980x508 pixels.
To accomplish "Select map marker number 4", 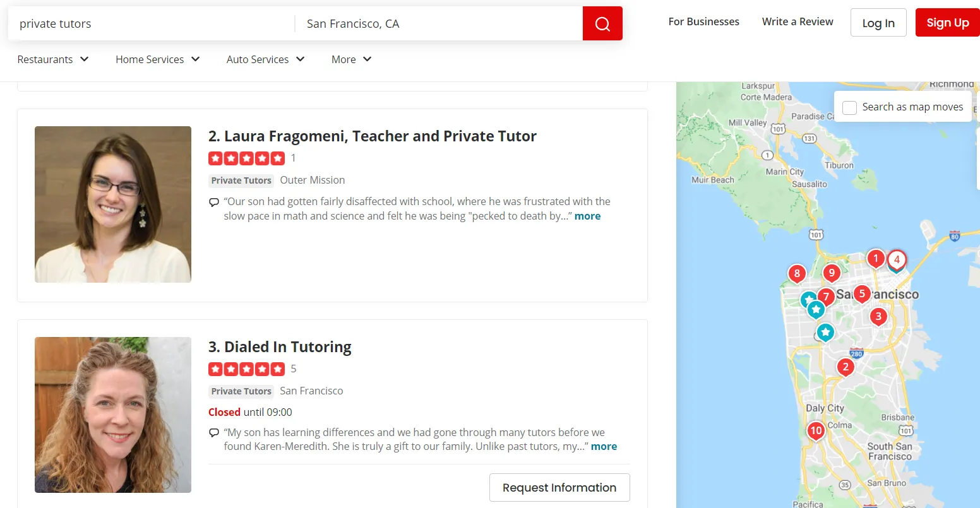I will [897, 259].
